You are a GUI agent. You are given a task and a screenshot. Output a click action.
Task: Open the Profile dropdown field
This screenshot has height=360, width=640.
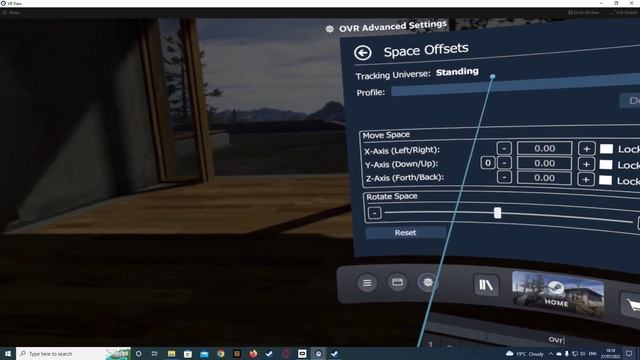pyautogui.click(x=515, y=86)
